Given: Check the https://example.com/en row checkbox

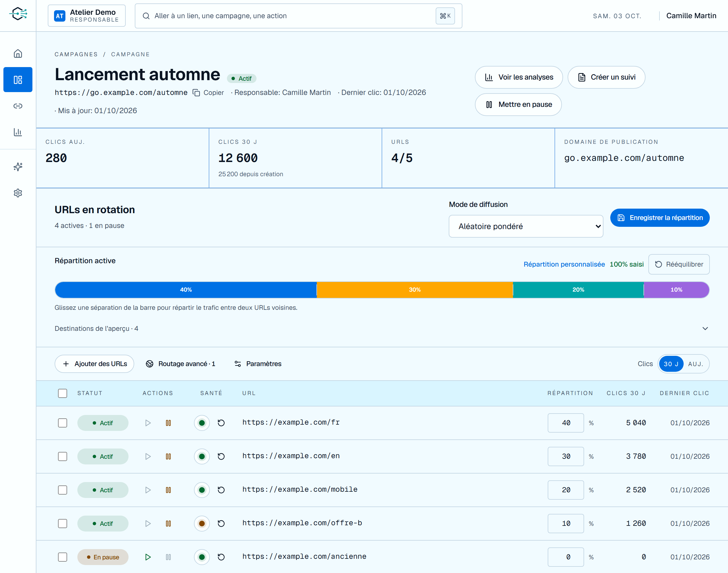Looking at the screenshot, I should pos(63,456).
